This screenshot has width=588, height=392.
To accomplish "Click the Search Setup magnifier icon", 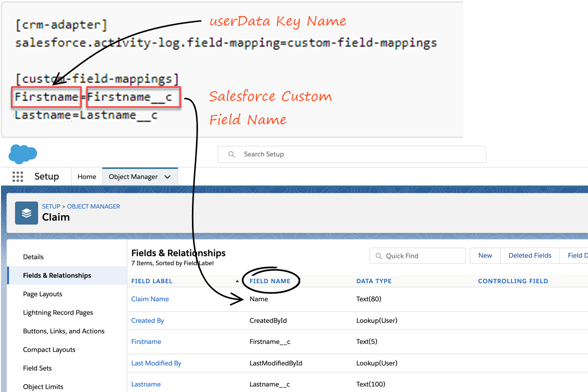I will 232,154.
